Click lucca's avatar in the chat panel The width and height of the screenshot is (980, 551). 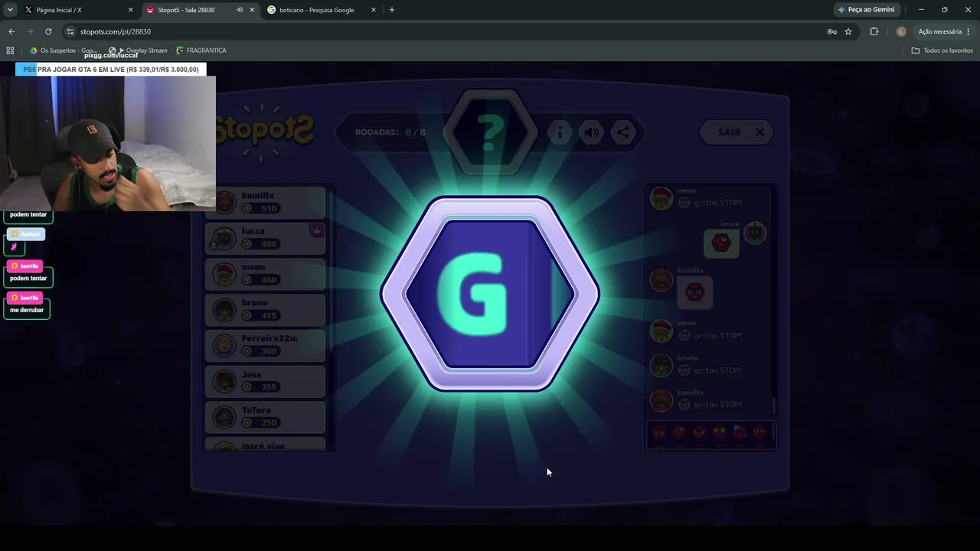pyautogui.click(x=755, y=233)
